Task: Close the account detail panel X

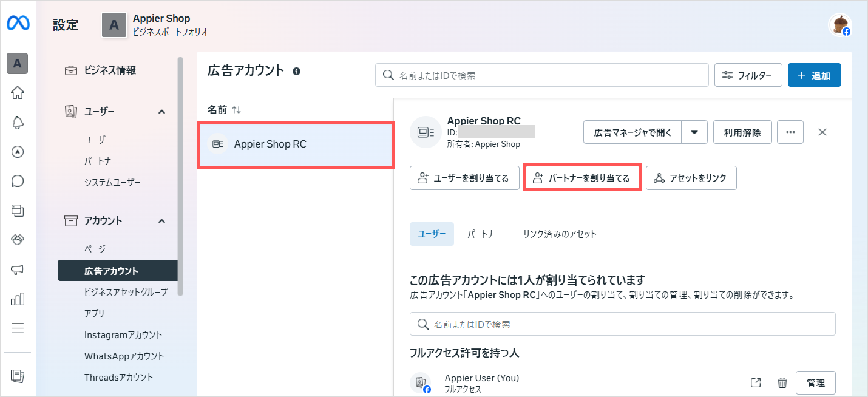Action: pos(822,132)
